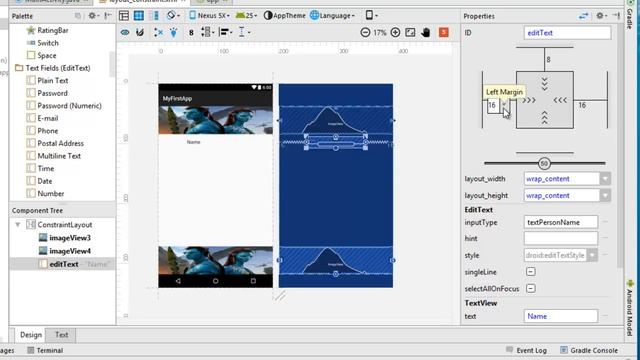Toggle the selectAllOnFocus checkbox
This screenshot has width=640, height=360.
coord(531,289)
